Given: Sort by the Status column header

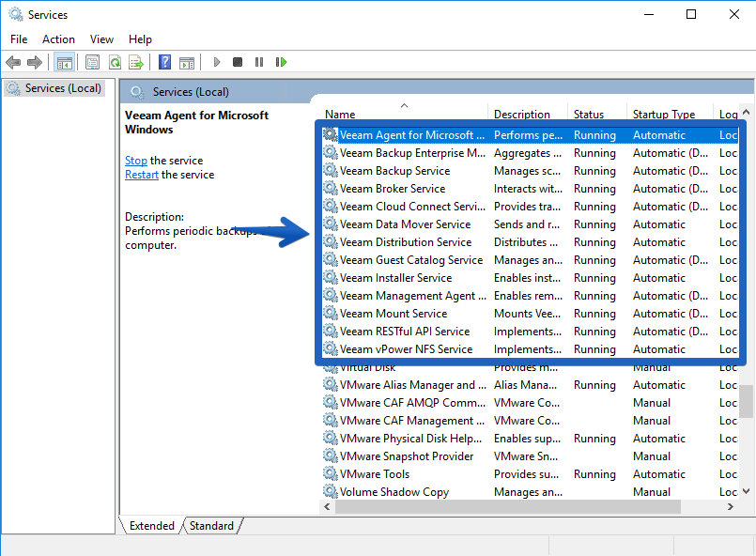Looking at the screenshot, I should (x=589, y=115).
